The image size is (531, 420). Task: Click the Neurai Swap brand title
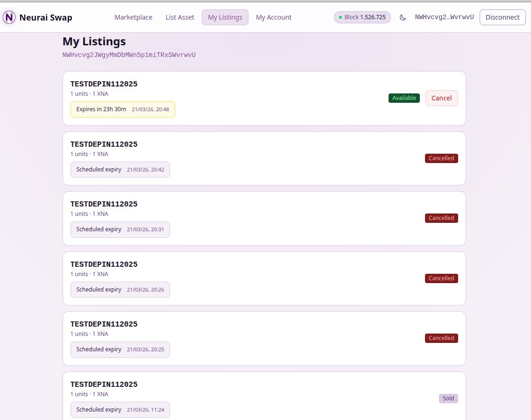click(x=46, y=17)
